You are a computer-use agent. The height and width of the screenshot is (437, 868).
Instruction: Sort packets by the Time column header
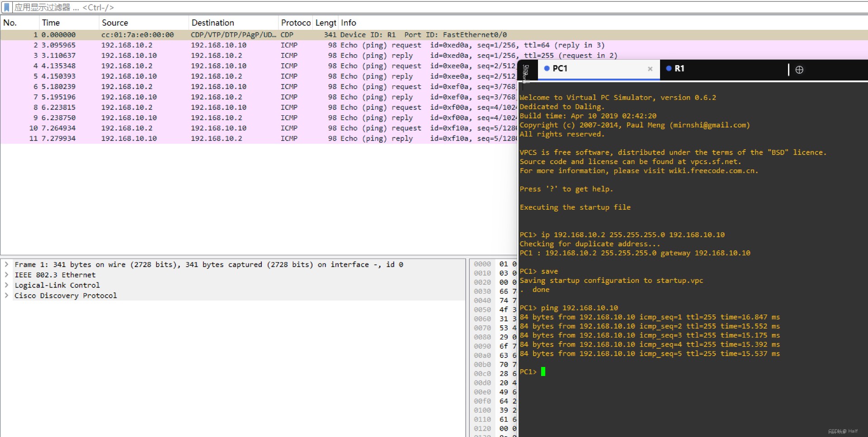pyautogui.click(x=69, y=23)
